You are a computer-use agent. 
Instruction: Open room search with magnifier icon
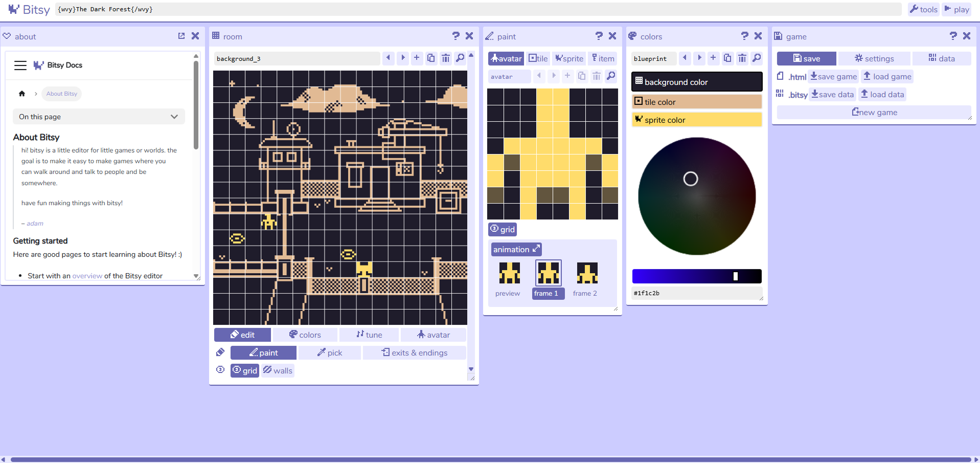[x=460, y=58]
